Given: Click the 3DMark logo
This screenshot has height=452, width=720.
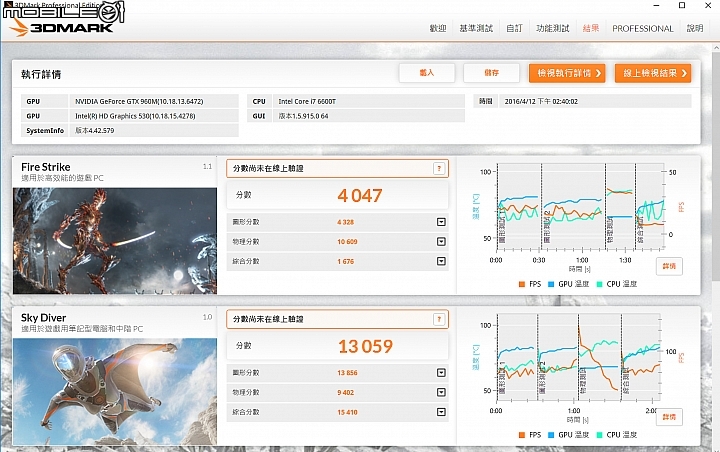Looking at the screenshot, I should 62,28.
